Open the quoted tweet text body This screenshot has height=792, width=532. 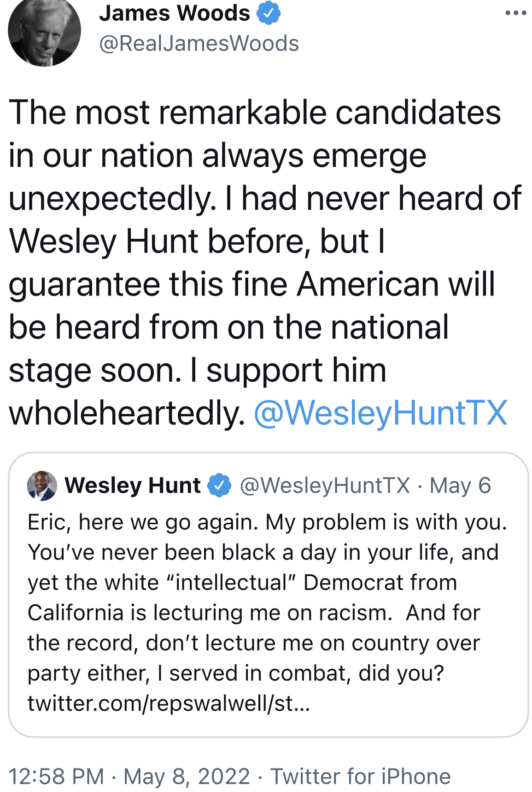coord(267,613)
